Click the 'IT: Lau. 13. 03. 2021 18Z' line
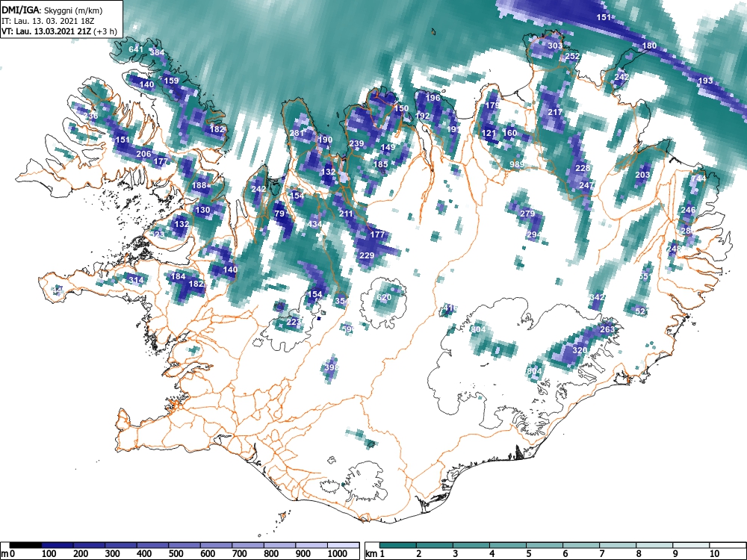The height and width of the screenshot is (560, 747). 48,21
